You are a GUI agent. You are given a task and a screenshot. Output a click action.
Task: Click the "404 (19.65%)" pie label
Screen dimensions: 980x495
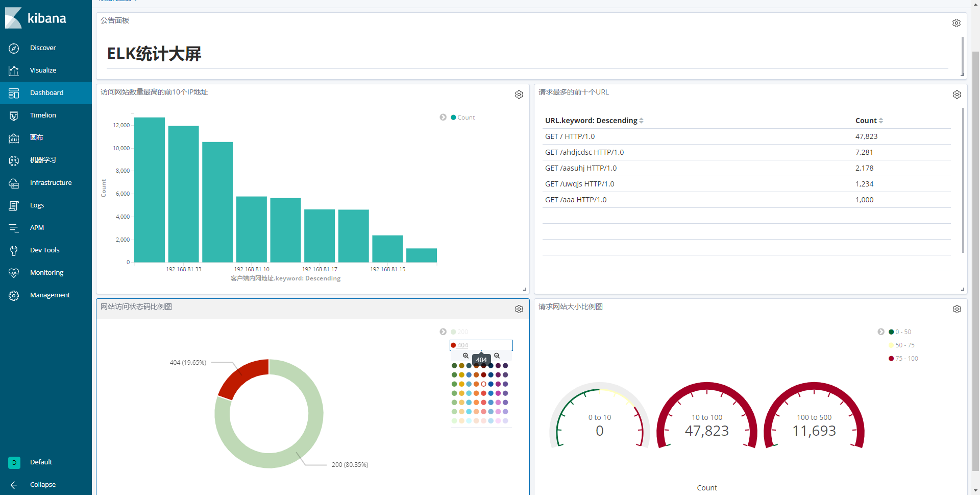tap(188, 363)
